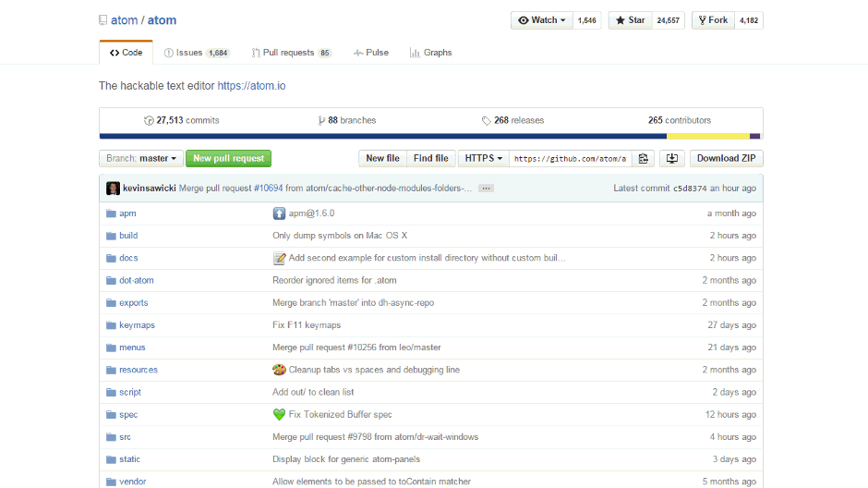
Task: Click the releases tag icon
Action: point(487,120)
